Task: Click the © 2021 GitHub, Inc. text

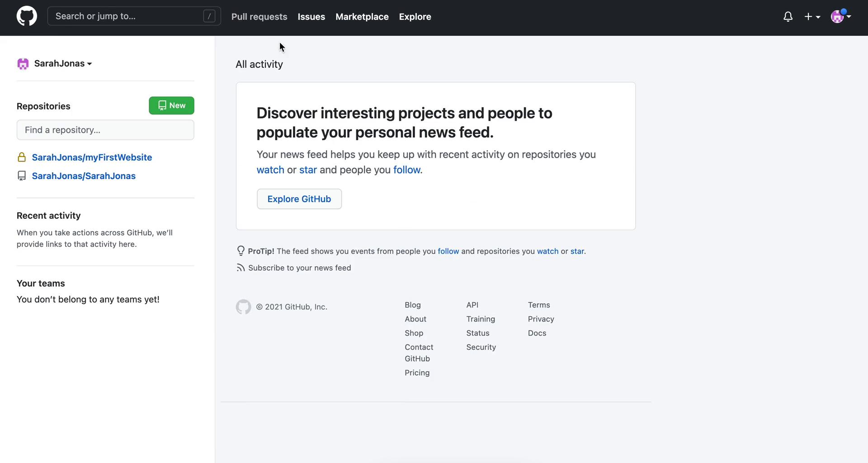Action: 292,307
